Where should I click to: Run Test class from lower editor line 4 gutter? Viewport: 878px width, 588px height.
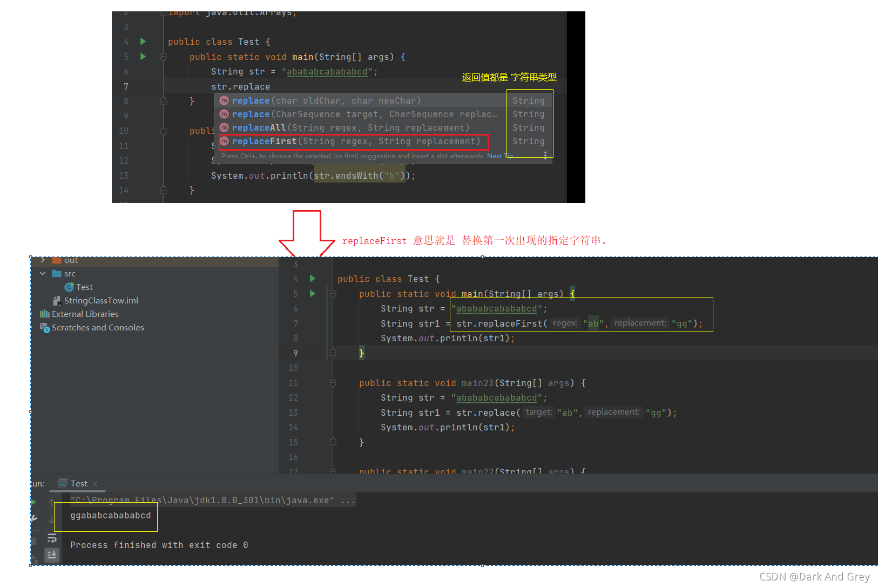(313, 279)
